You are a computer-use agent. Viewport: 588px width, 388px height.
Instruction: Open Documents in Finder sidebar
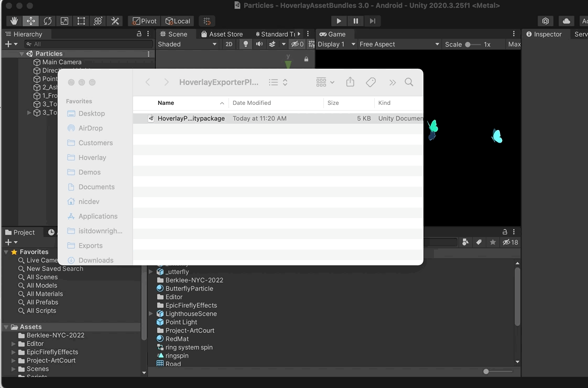96,187
